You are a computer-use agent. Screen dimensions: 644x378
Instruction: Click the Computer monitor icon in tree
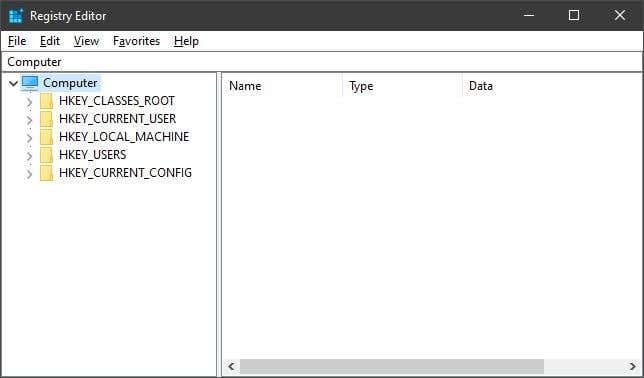[x=30, y=83]
